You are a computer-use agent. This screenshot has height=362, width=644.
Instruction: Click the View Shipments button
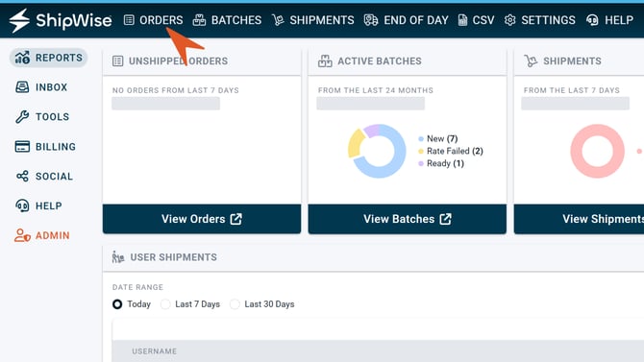pos(579,219)
